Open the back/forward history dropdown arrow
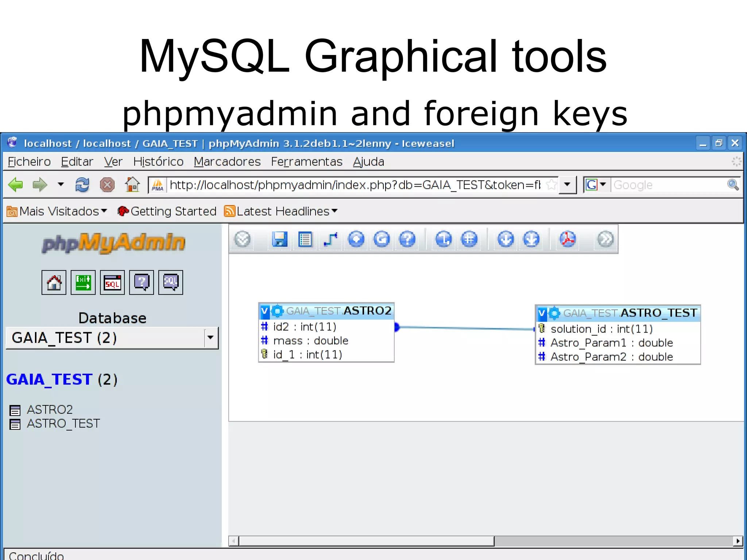Screen dimensions: 747x560 [x=61, y=184]
